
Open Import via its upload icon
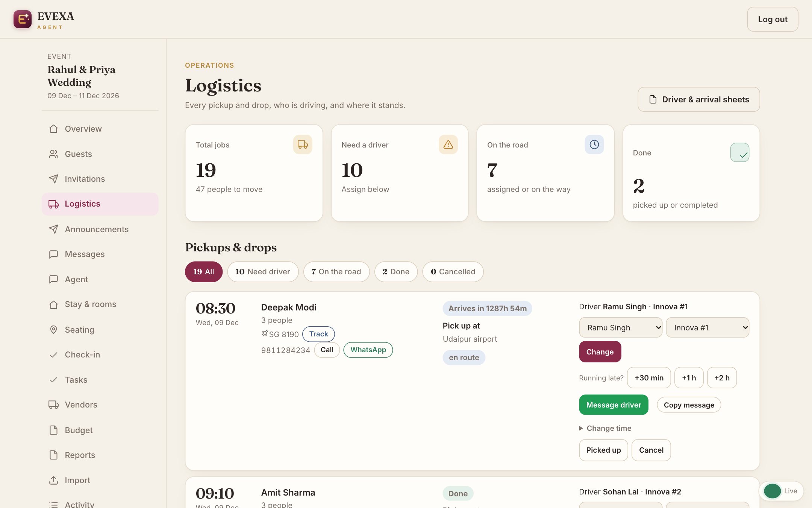click(x=53, y=480)
